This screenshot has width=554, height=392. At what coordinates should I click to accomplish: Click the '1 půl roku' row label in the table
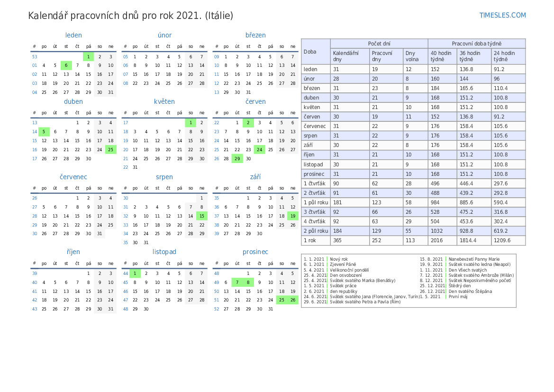pyautogui.click(x=316, y=202)
